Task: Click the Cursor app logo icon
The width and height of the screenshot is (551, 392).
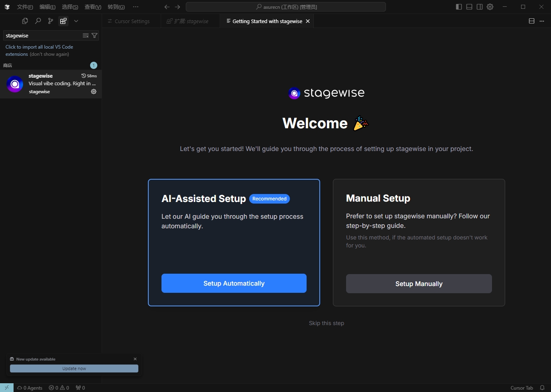Action: tap(7, 7)
